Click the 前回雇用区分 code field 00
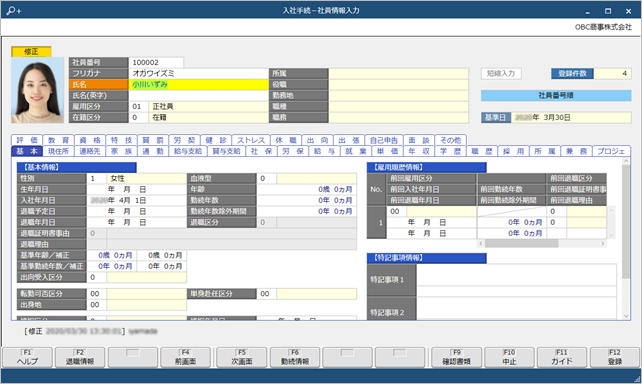Viewport: 642px width, 384px height. pos(397,212)
